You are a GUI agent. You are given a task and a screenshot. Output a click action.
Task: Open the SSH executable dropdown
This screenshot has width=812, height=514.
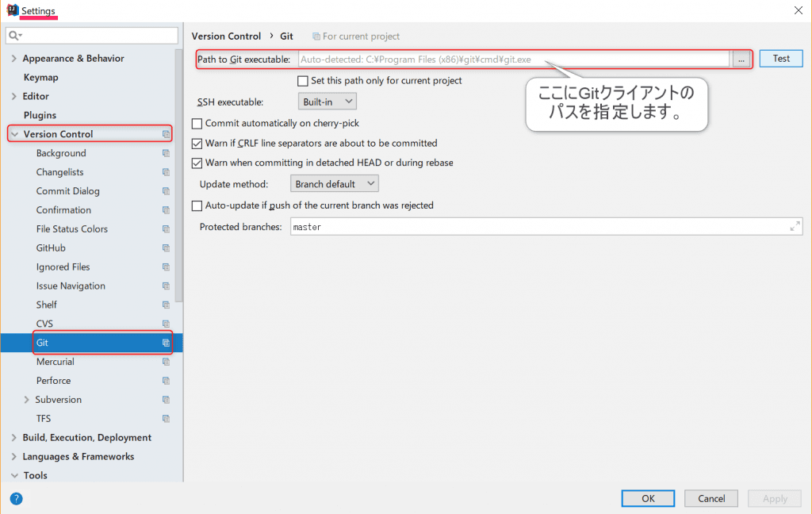[327, 102]
